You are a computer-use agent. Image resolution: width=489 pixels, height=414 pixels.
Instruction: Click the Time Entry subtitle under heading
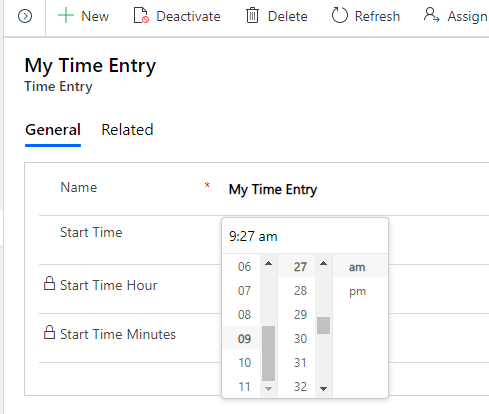point(58,87)
